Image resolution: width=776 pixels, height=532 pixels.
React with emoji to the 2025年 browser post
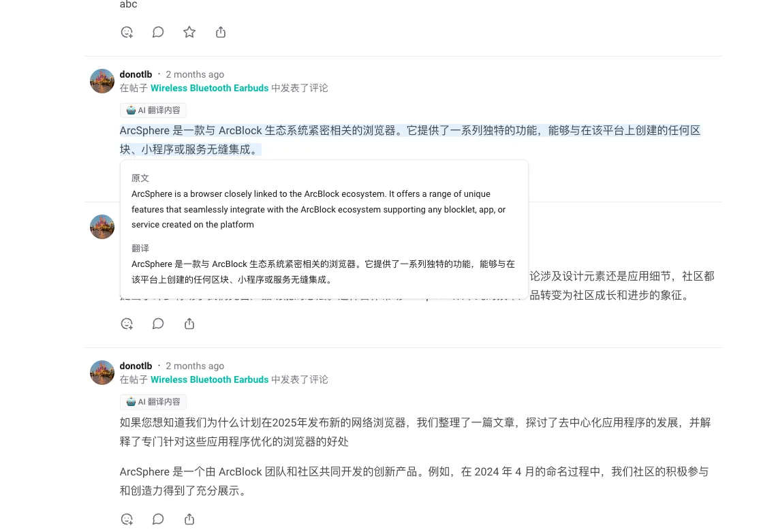click(x=127, y=519)
